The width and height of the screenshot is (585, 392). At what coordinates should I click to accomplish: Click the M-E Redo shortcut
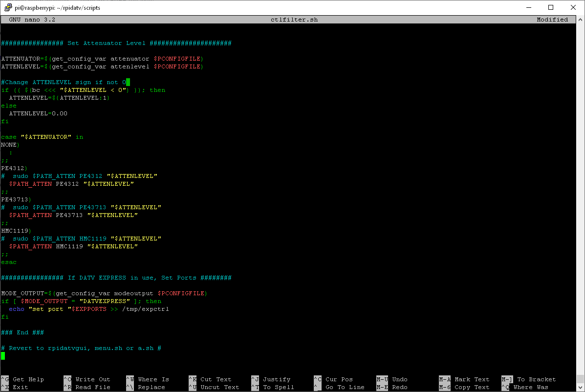[x=392, y=387]
